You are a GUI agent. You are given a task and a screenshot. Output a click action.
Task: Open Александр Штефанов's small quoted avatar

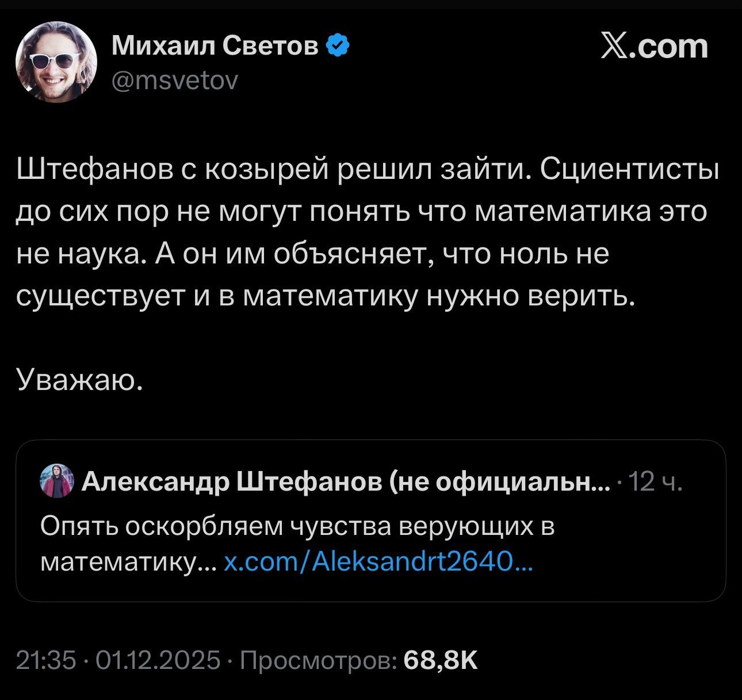point(56,480)
